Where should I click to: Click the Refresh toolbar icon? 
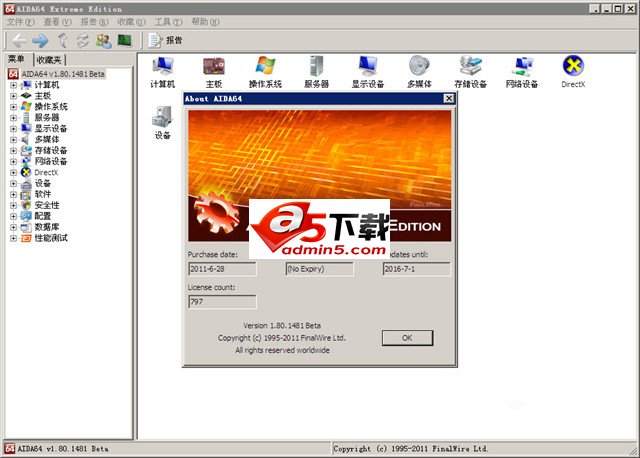coord(83,40)
